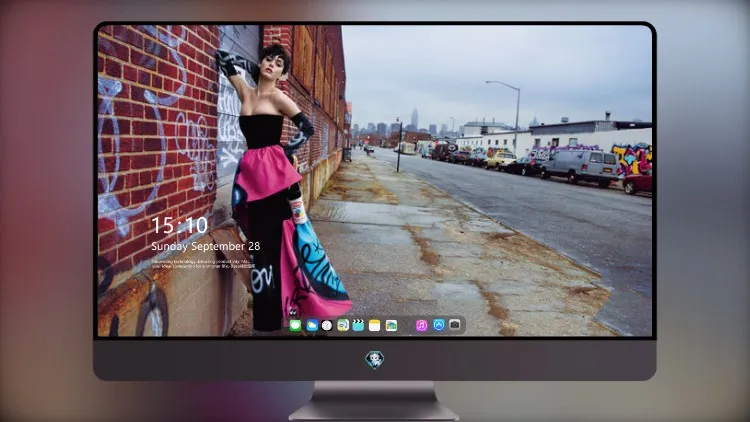The width and height of the screenshot is (750, 422).
Task: Click the street lamp in wallpaper
Action: point(509,117)
